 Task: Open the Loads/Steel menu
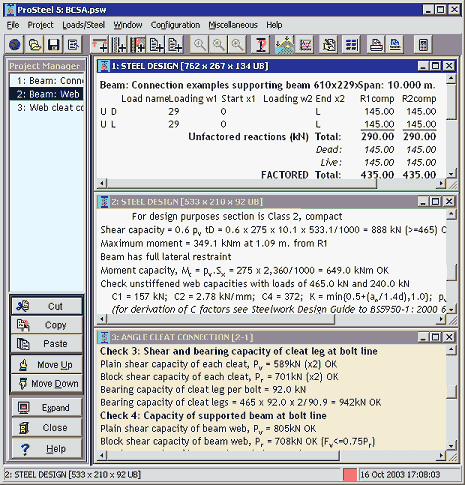tap(83, 25)
